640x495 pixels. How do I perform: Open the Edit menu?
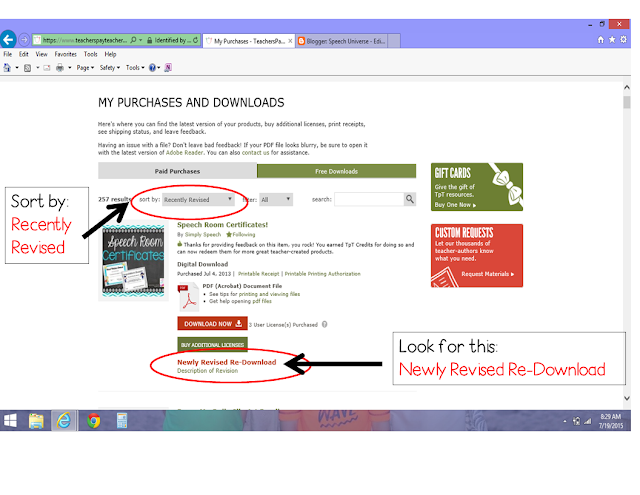pos(24,54)
